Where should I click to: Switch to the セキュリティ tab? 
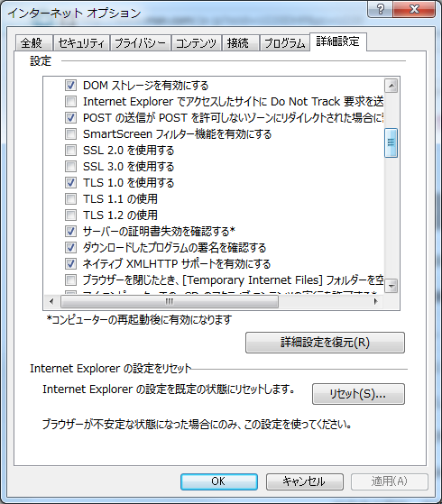(x=81, y=42)
